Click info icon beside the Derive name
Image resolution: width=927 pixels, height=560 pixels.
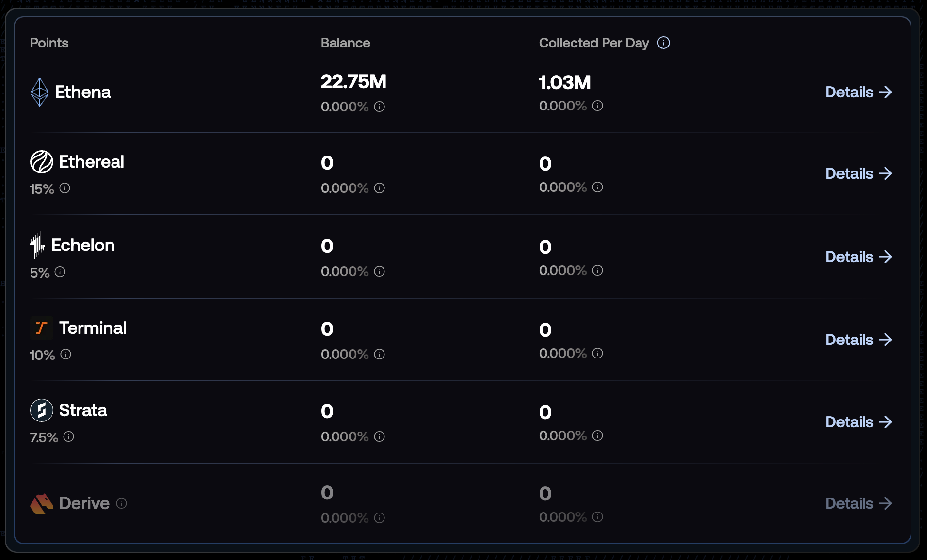click(122, 504)
